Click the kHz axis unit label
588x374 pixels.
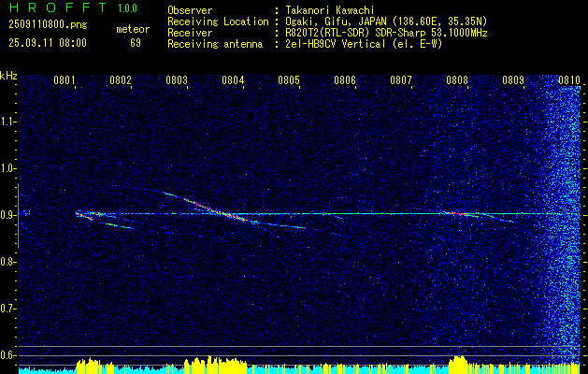[8, 76]
